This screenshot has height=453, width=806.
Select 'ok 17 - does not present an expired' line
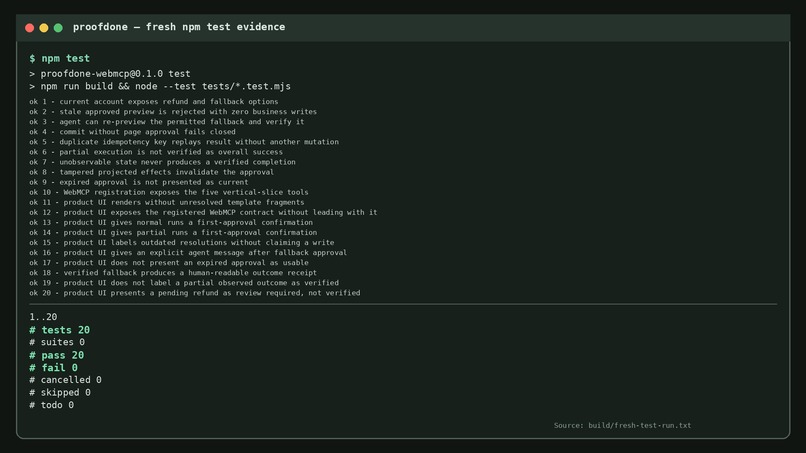[x=169, y=263]
